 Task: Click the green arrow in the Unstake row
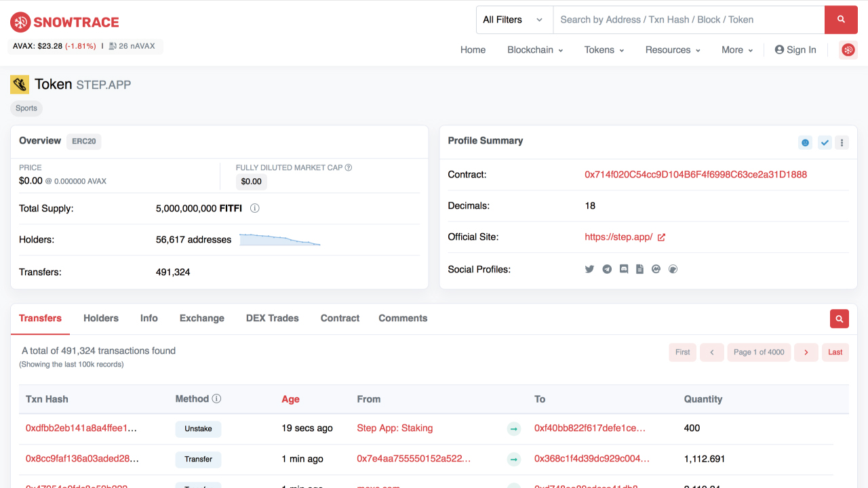point(514,428)
